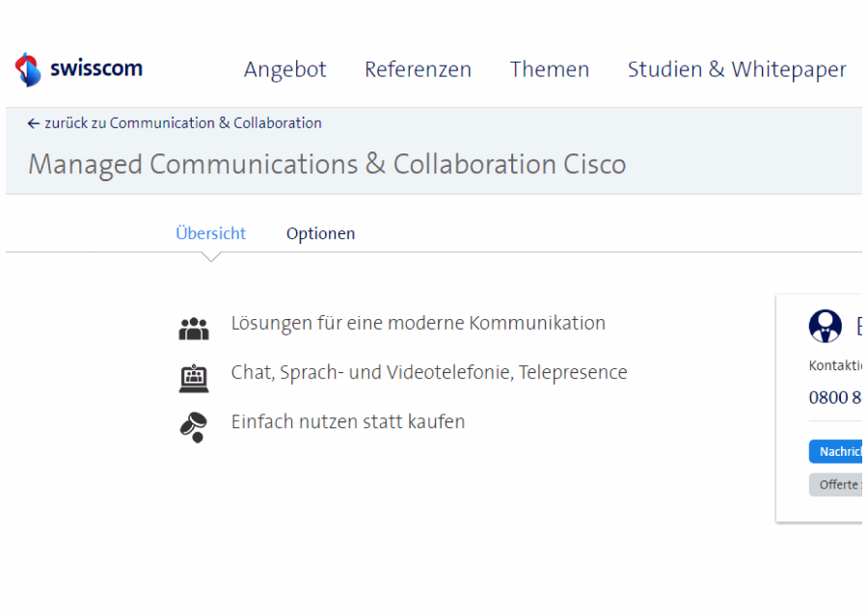Switch to the Optionen tab
This screenshot has width=868, height=613.
tap(320, 234)
